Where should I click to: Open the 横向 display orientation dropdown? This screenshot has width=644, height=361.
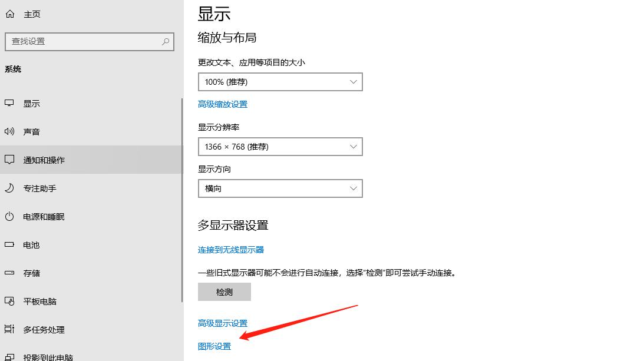[x=280, y=188]
